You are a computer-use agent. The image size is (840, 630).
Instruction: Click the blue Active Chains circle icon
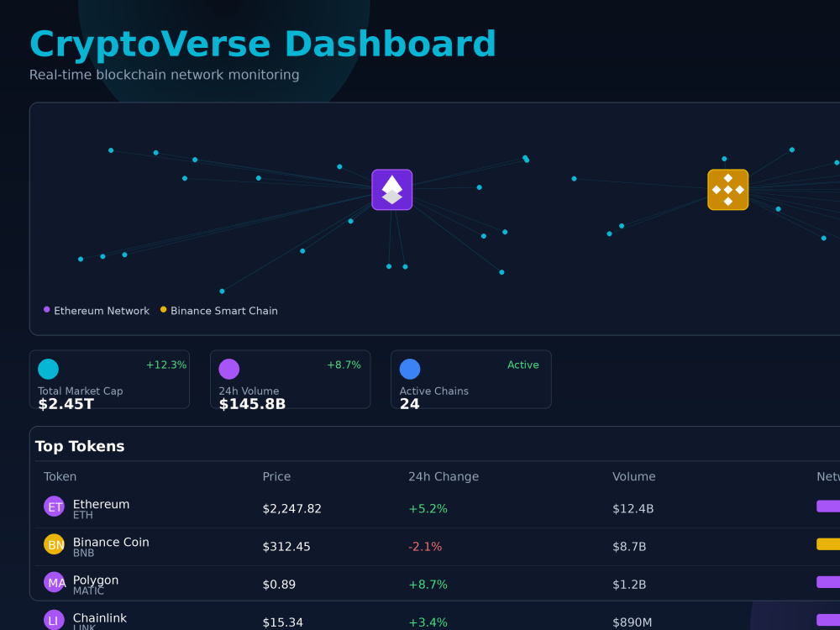410,369
